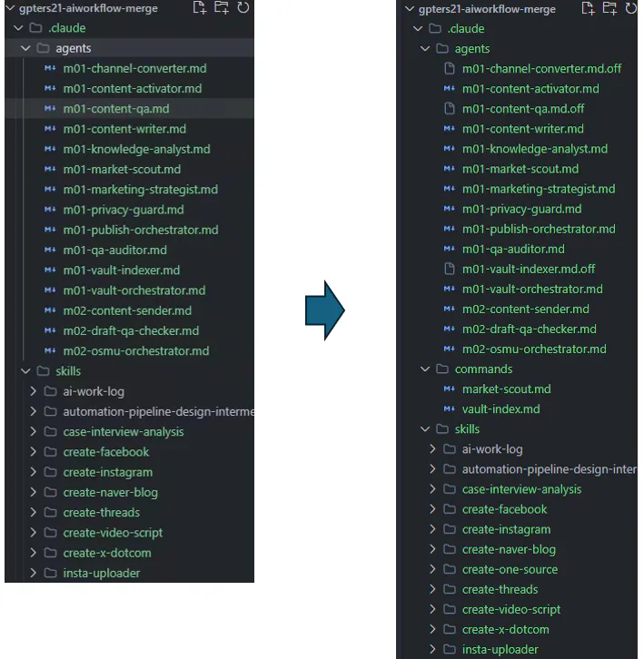644x659 pixels.
Task: Expand insta-uploader folder in left panel
Action: point(34,573)
